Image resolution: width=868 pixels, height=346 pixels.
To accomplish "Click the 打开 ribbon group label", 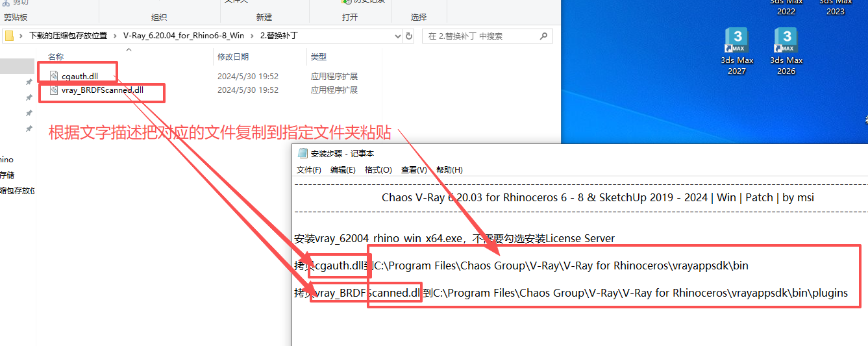I will (350, 18).
